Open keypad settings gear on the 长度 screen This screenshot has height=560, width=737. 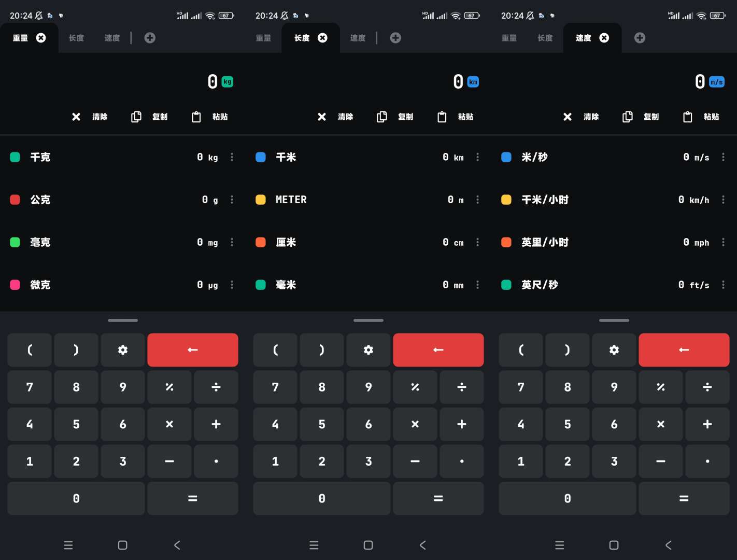click(368, 350)
